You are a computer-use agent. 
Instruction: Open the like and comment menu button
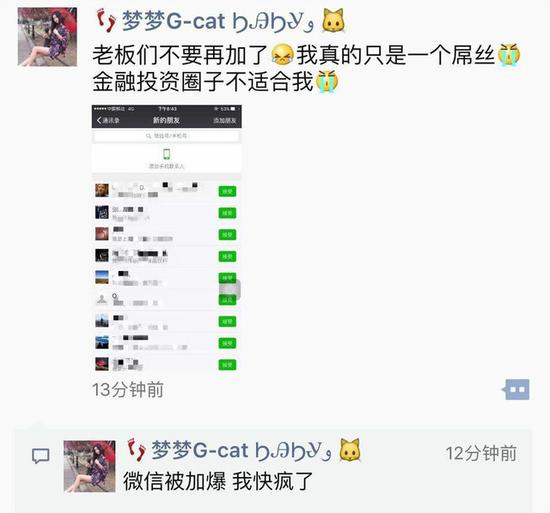point(516,389)
